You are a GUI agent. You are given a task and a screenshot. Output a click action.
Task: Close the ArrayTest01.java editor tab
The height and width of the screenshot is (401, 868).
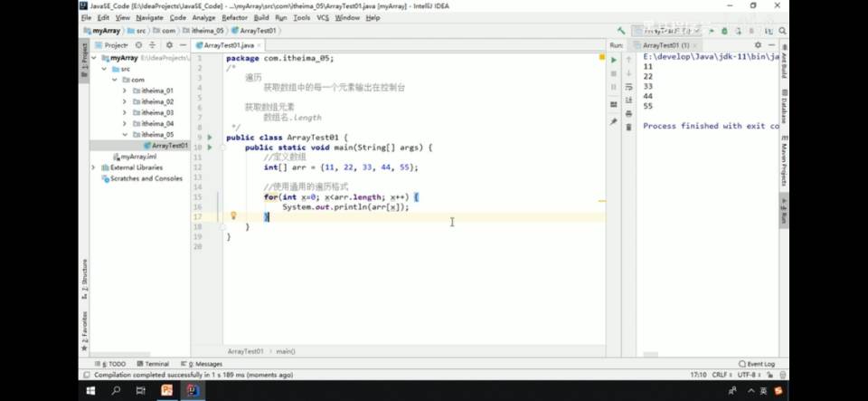pos(259,45)
